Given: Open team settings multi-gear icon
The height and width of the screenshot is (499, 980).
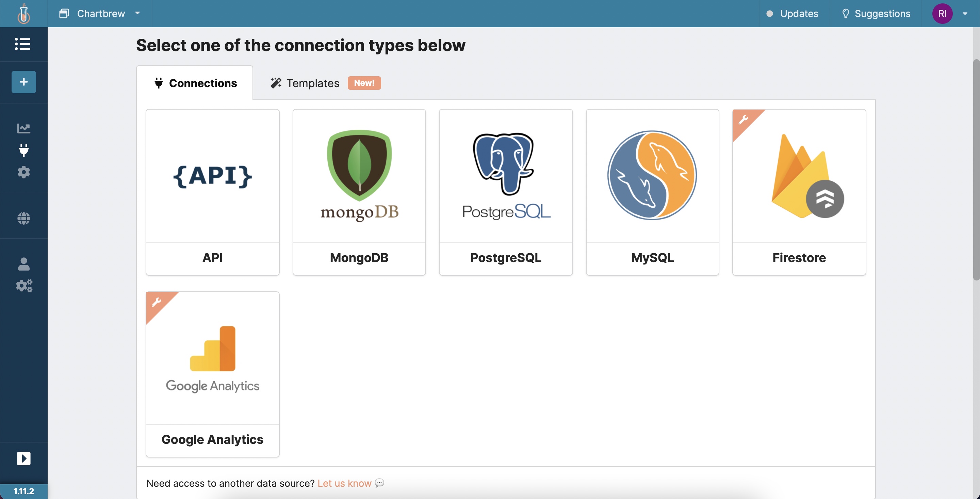Looking at the screenshot, I should pos(24,286).
